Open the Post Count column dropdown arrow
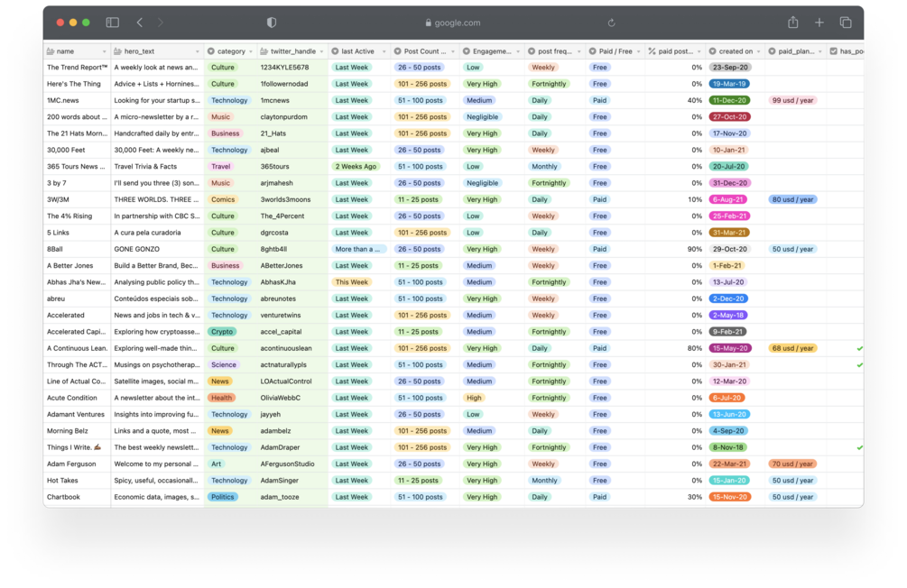 point(453,52)
